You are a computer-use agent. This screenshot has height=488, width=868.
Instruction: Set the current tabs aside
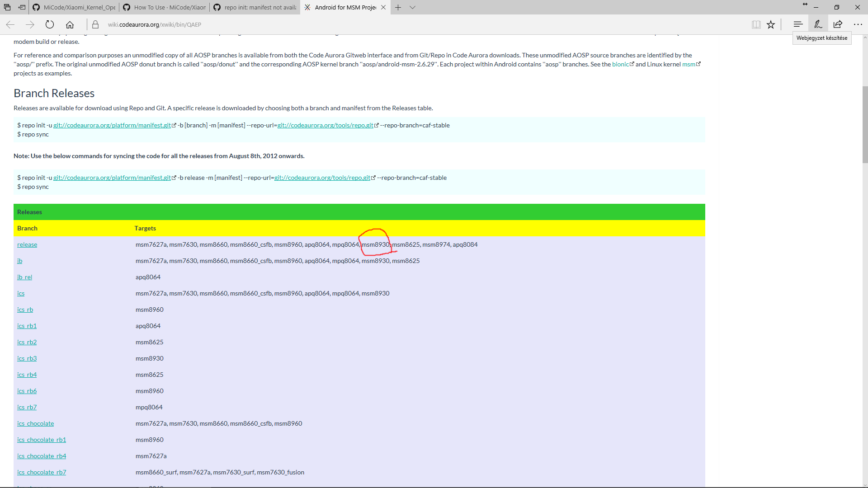click(x=21, y=7)
